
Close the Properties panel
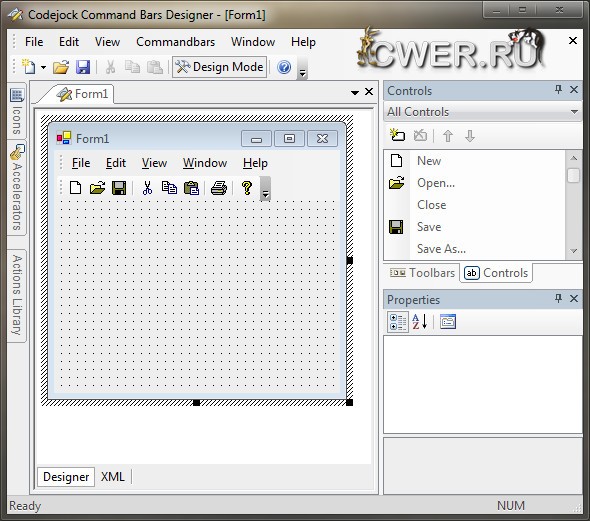coord(574,299)
